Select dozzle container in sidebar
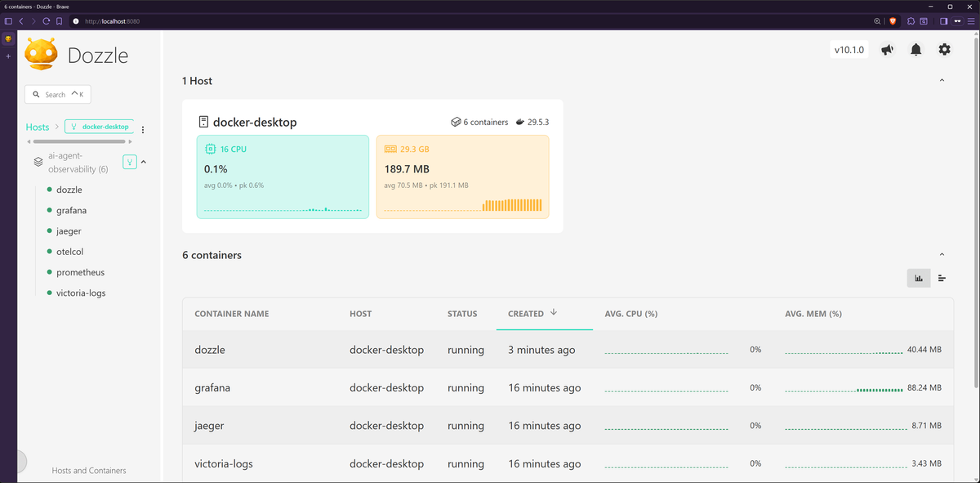980x483 pixels. 69,190
